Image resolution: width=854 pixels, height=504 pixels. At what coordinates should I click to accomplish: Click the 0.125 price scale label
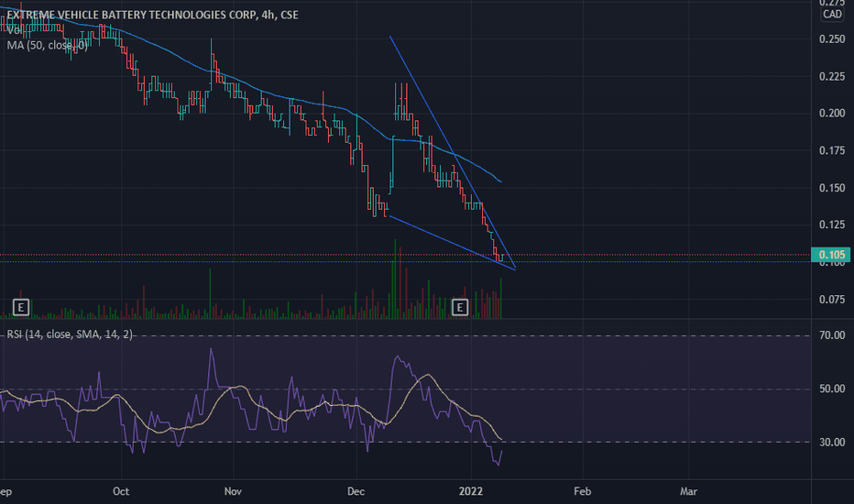[x=832, y=225]
